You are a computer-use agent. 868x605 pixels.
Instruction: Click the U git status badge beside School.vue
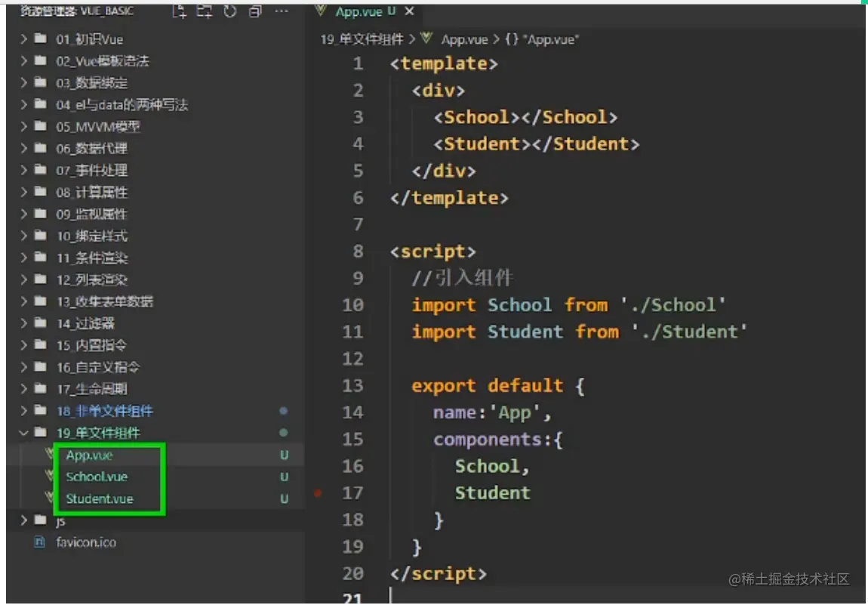(284, 477)
